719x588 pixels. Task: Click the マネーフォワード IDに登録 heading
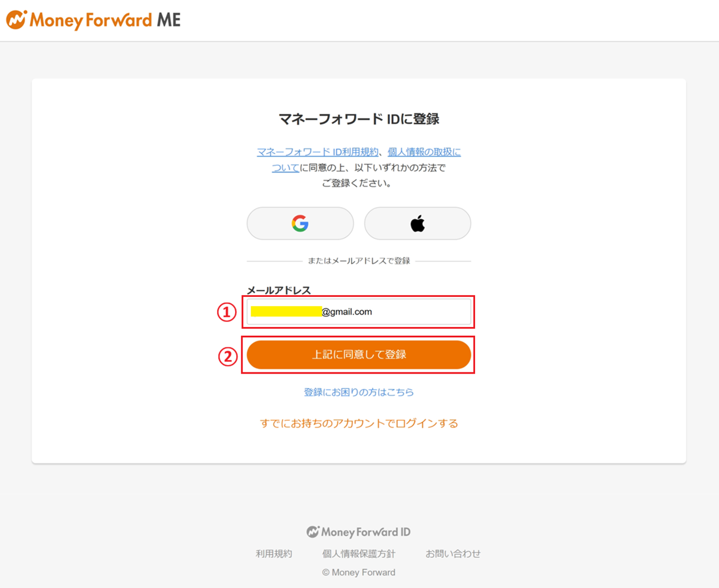(x=358, y=119)
